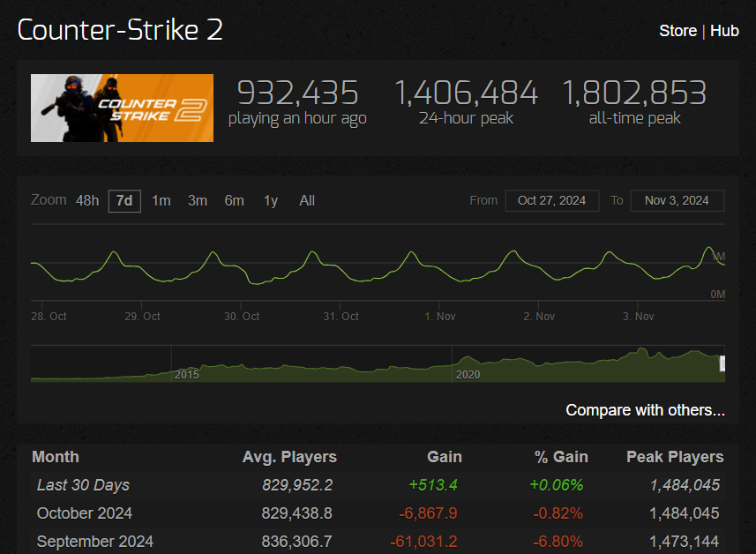Click the +0.06% gain cell
This screenshot has height=554, width=756.
point(557,485)
